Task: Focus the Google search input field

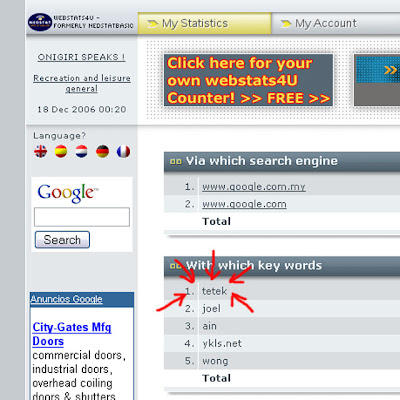Action: coord(82,217)
